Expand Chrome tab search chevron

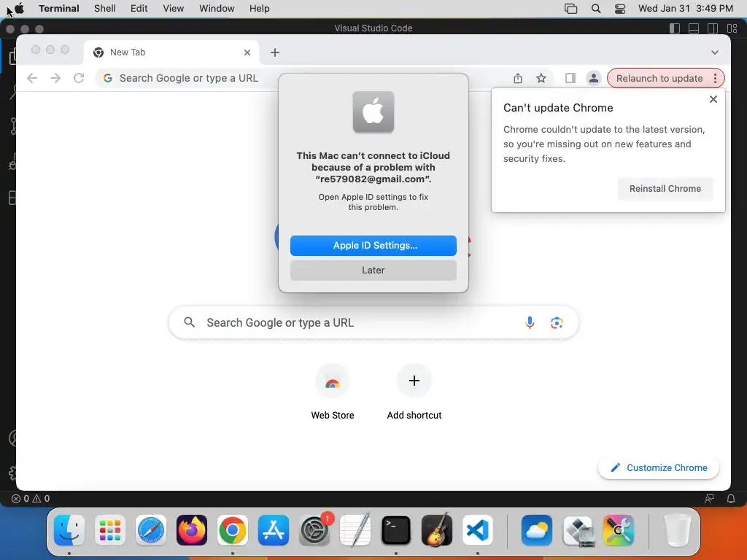point(715,52)
